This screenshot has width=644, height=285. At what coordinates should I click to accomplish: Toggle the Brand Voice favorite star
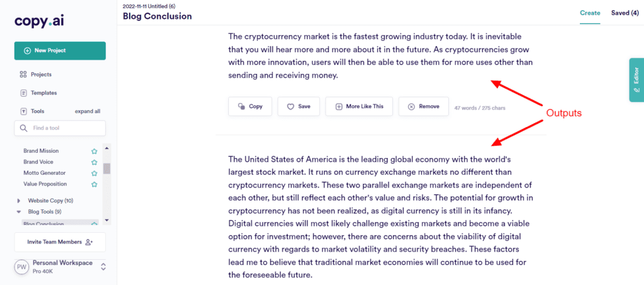tap(94, 162)
